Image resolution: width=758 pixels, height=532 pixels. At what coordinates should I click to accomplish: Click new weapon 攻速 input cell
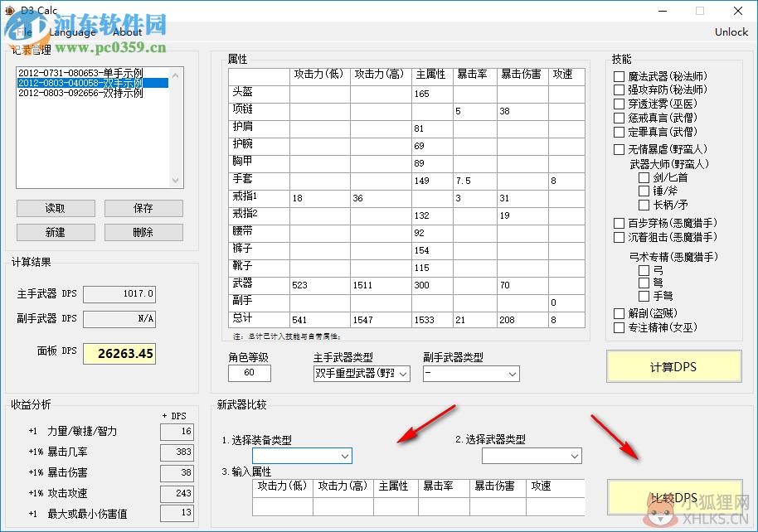point(556,506)
